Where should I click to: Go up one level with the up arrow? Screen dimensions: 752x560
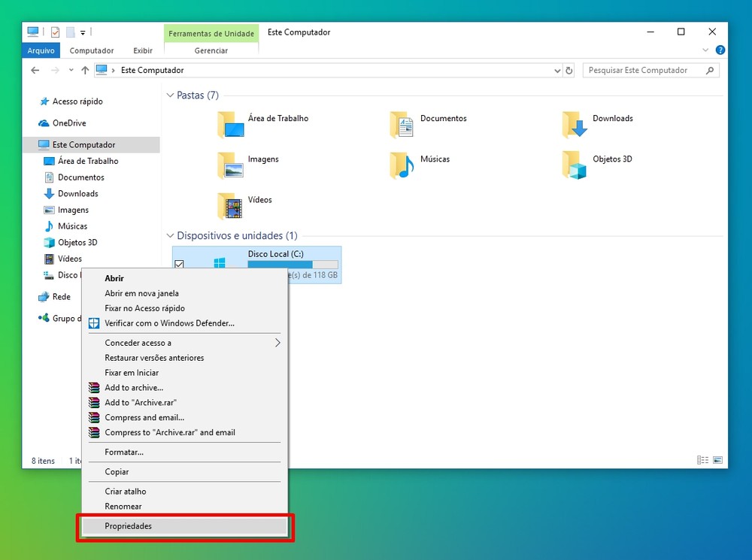point(85,70)
